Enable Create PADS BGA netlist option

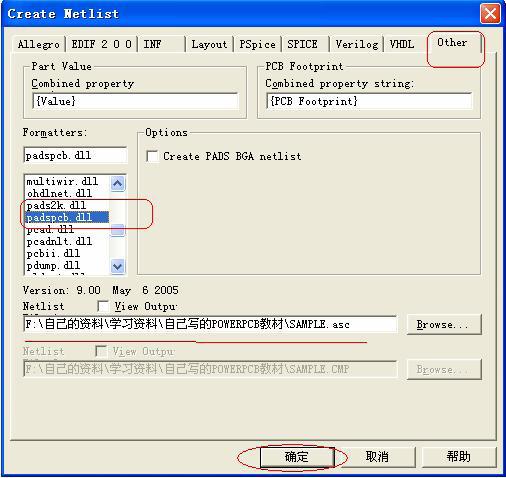(152, 156)
